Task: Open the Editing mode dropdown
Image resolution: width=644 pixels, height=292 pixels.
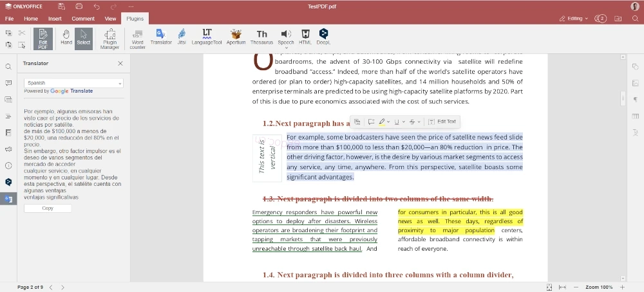Action: [574, 19]
